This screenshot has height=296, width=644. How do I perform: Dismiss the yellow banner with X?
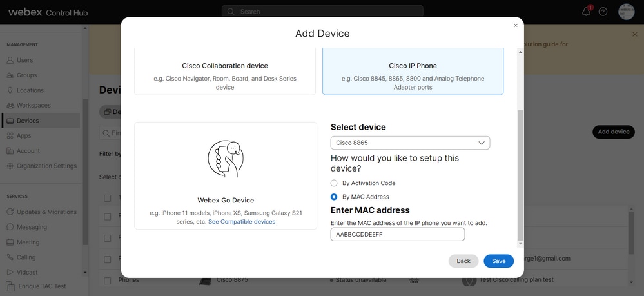click(635, 35)
